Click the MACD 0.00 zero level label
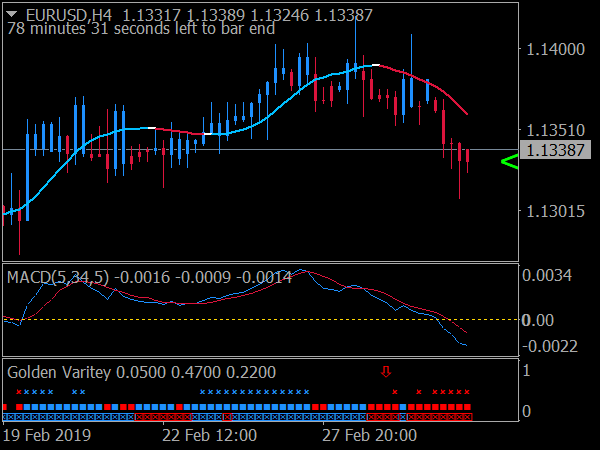The width and height of the screenshot is (600, 450). click(538, 320)
